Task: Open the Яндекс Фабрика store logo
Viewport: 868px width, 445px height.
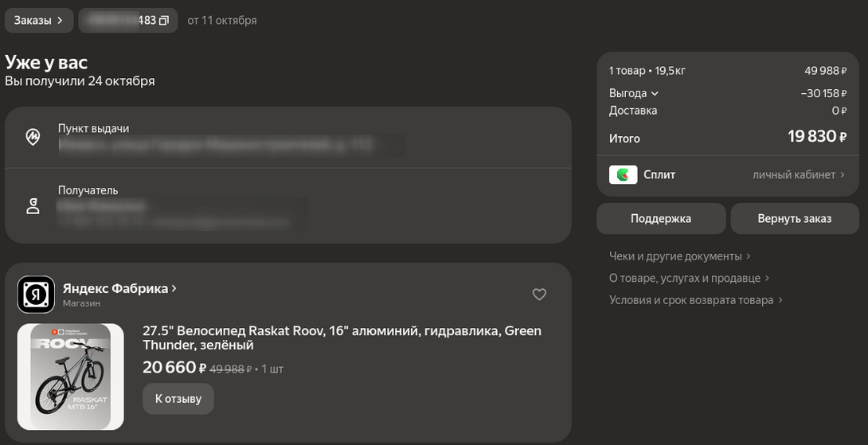Action: [x=36, y=295]
